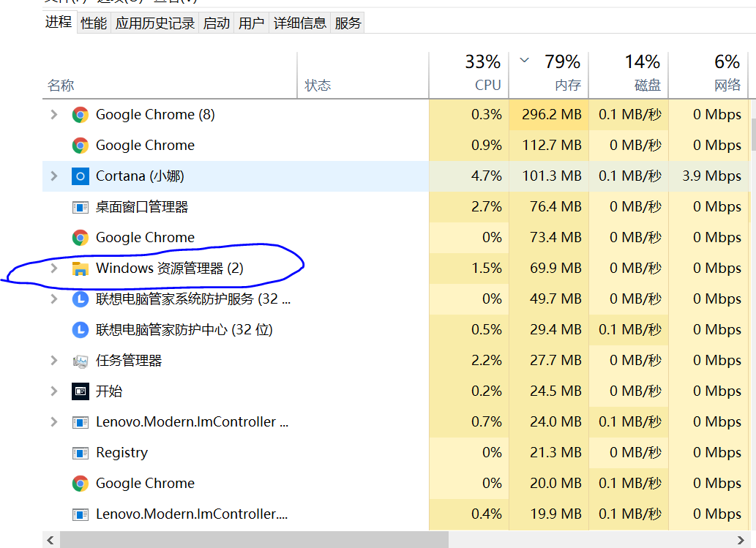Click icon of Lenovo.Modern.ImController 24.0 MB row
This screenshot has width=756, height=548.
tap(80, 423)
